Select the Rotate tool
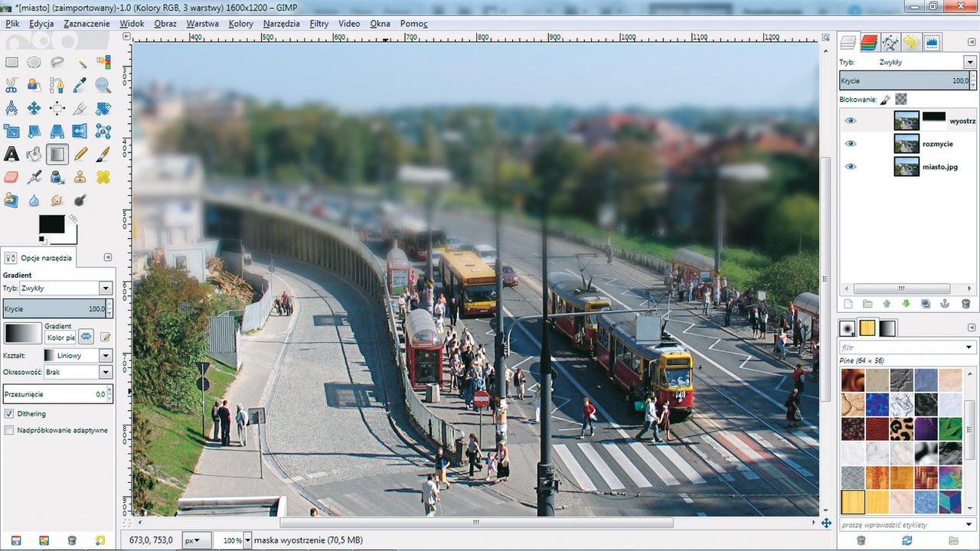980x551 pixels. pos(103,109)
